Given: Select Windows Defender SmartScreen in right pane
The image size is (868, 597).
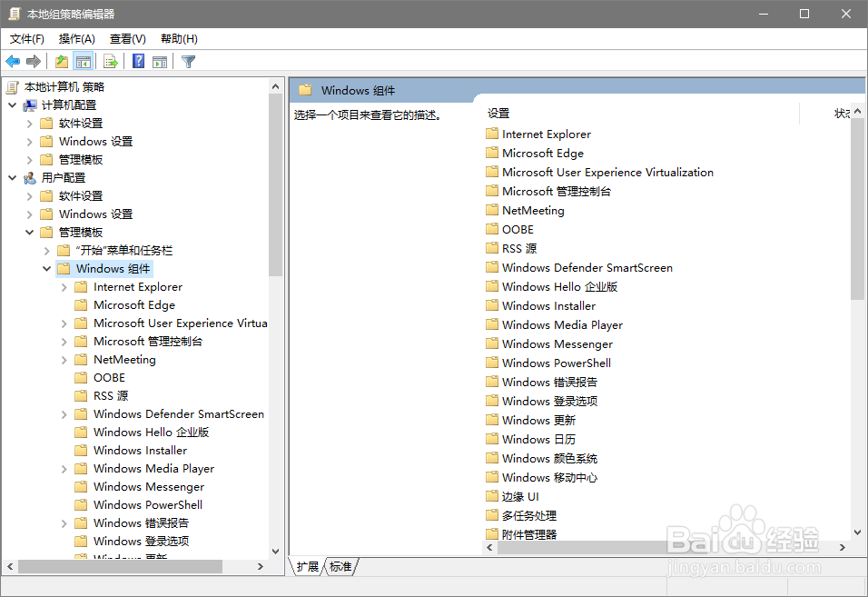Looking at the screenshot, I should point(587,267).
